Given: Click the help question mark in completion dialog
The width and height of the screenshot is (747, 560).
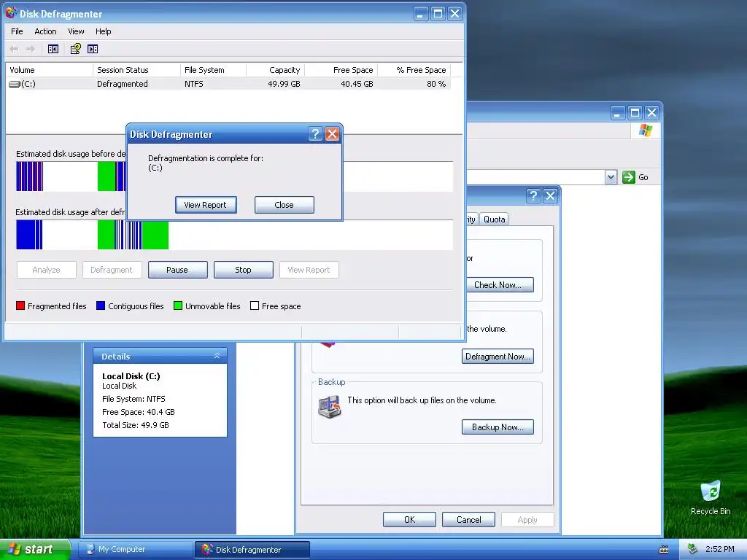Looking at the screenshot, I should [315, 134].
